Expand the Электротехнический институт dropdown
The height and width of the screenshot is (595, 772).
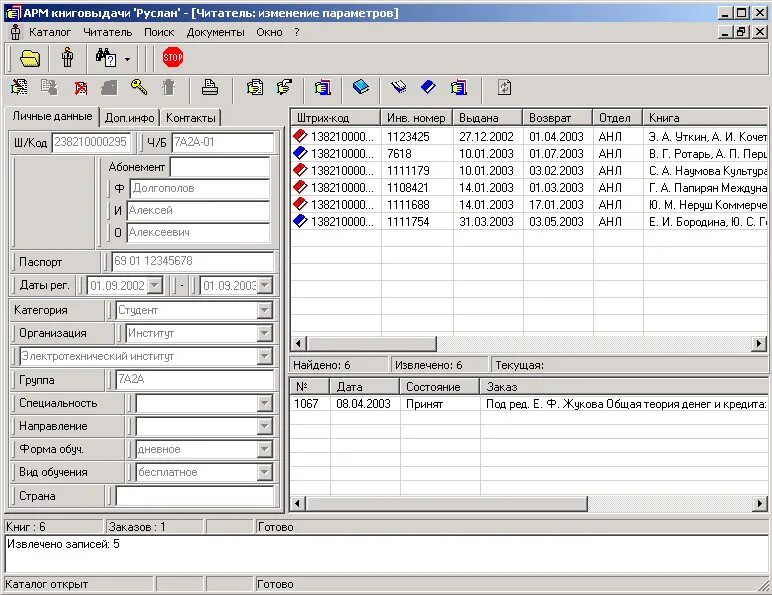264,356
